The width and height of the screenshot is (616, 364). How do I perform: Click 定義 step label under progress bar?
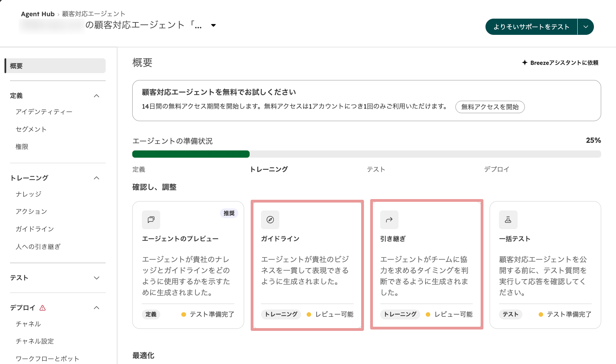point(139,169)
